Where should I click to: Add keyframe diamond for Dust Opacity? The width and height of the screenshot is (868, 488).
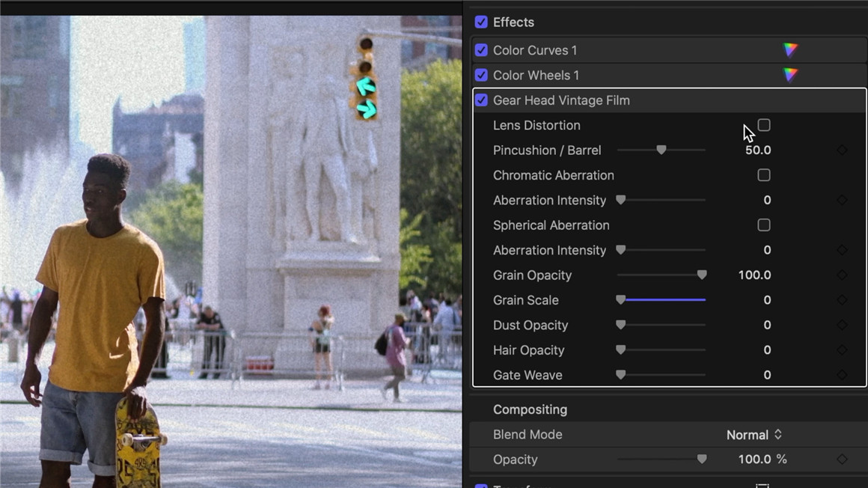pyautogui.click(x=842, y=325)
